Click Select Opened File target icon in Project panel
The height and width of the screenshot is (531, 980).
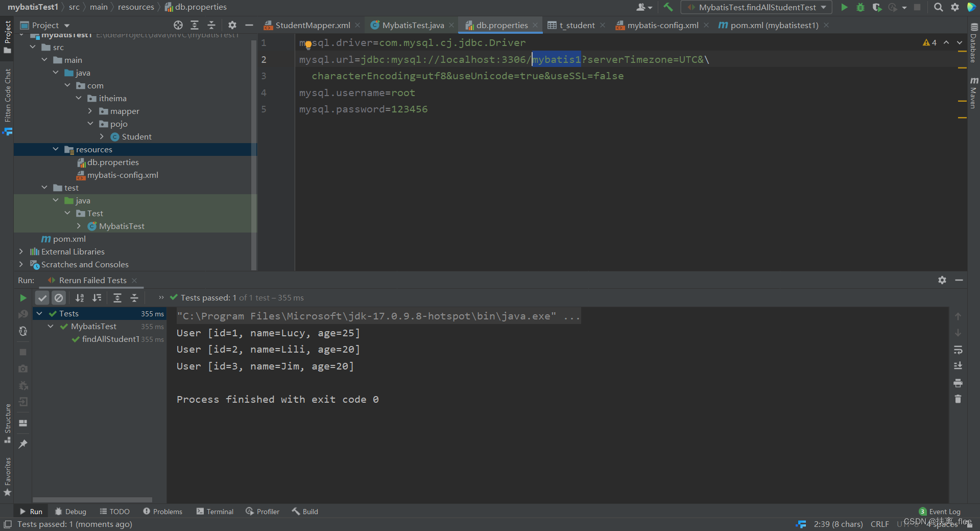(178, 25)
